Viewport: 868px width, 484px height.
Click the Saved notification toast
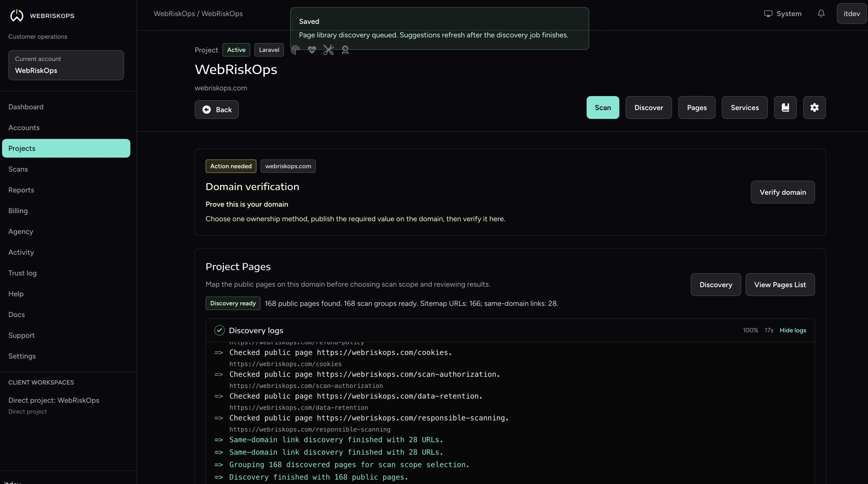tap(439, 29)
